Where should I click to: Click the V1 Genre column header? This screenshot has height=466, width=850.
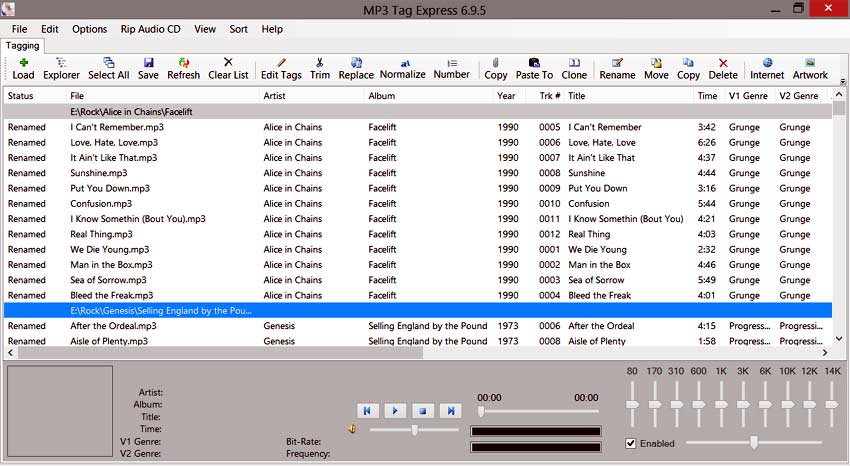click(x=750, y=96)
